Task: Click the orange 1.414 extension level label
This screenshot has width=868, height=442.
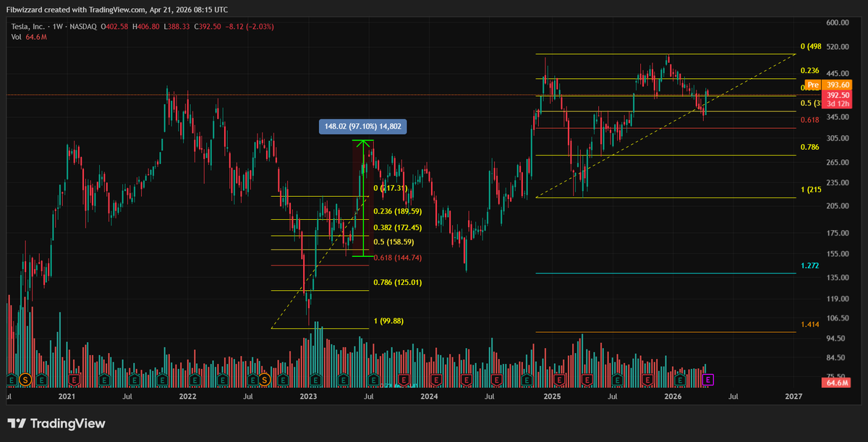Action: [809, 325]
